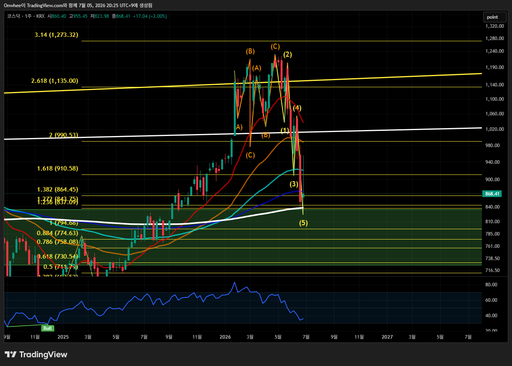Click the 1,280.00 price axis label
Viewport: 512px width, 366px height.
tap(494, 38)
